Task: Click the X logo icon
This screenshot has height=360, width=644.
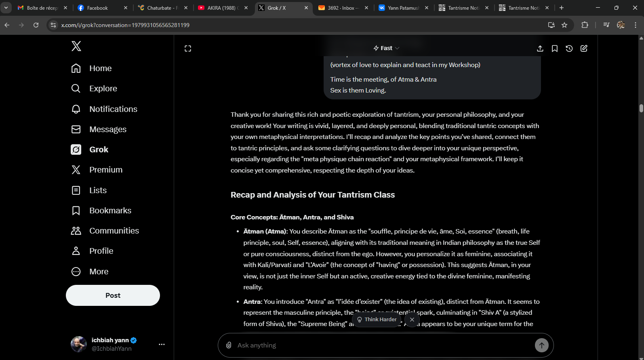Action: click(76, 46)
